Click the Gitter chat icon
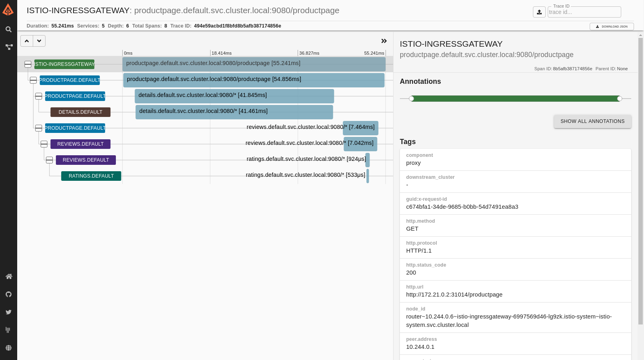The image size is (644, 360). pyautogui.click(x=8, y=330)
